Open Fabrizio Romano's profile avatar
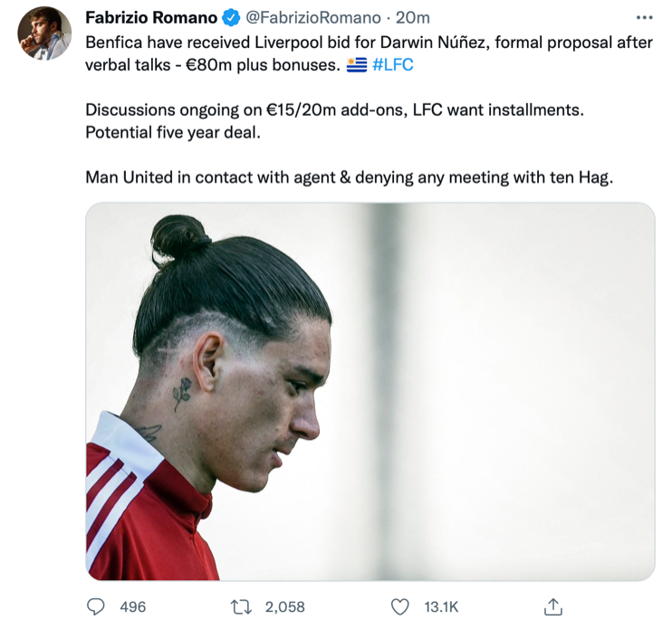Screen dimensions: 672x629 coord(44,33)
